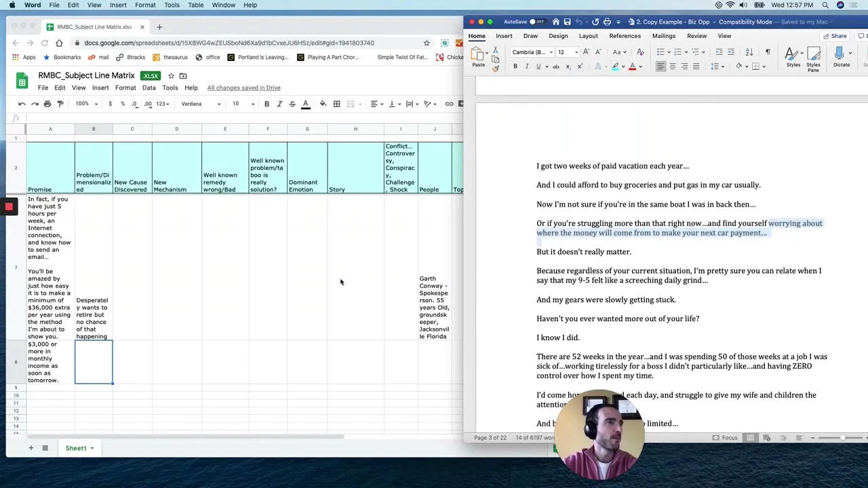Open the 123 number format dropdown
The width and height of the screenshot is (868, 488).
162,104
